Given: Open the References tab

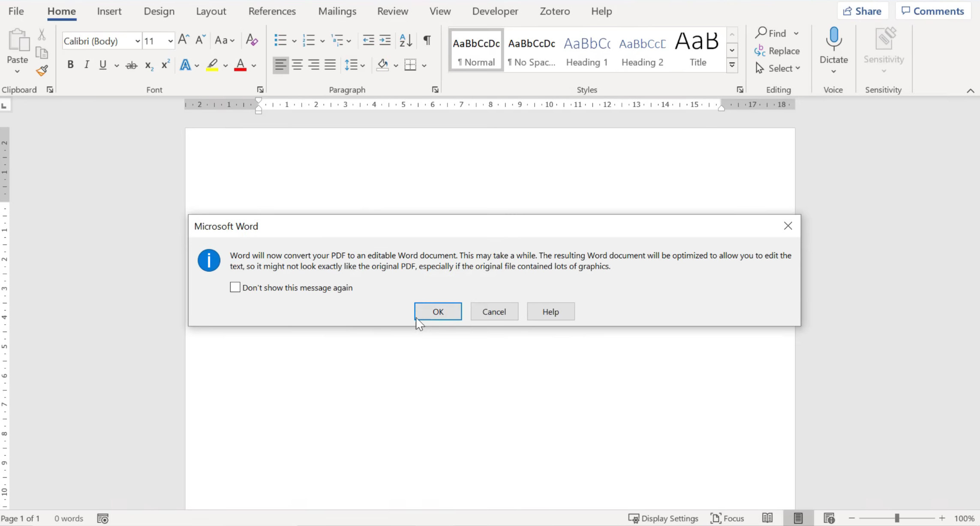Looking at the screenshot, I should (272, 11).
